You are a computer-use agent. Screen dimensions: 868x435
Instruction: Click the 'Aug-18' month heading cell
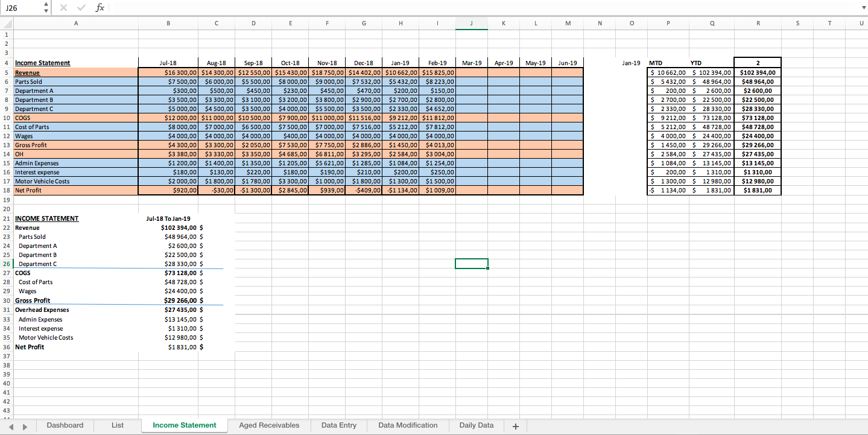click(217, 63)
